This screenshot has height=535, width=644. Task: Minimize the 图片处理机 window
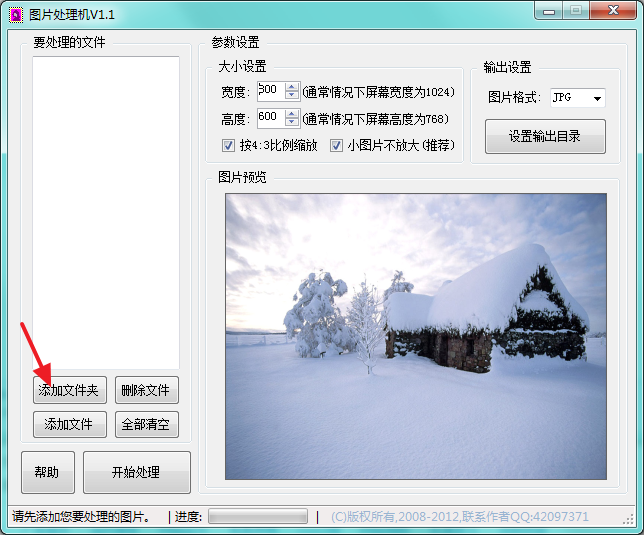click(549, 11)
